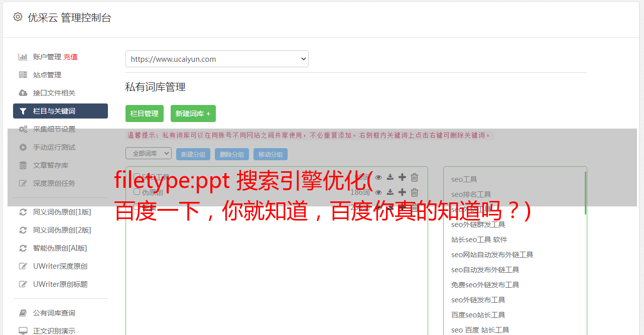Screen dimensions: 644x335
Task: Open the 栏目与关键词 sidebar menu
Action: click(x=60, y=111)
